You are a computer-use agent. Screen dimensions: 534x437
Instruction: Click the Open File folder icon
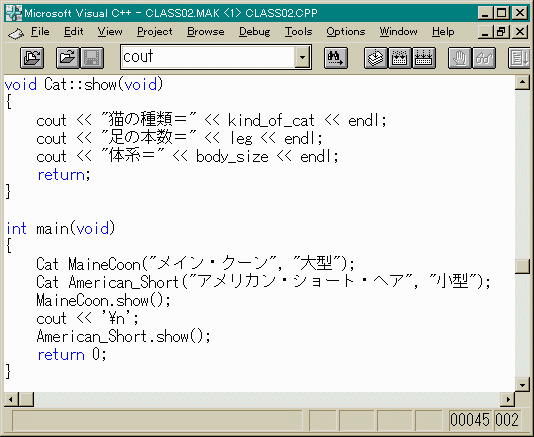(67, 58)
